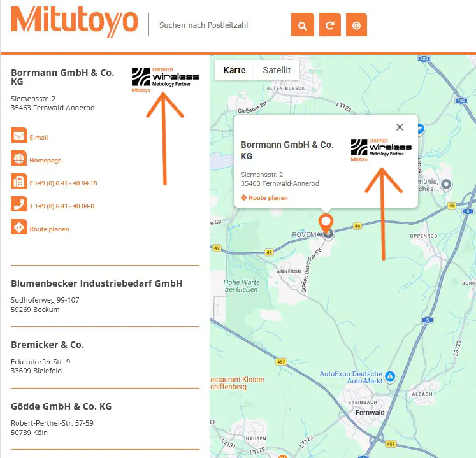Click the Mitutoyo logo
The height and width of the screenshot is (458, 476).
pos(75,22)
